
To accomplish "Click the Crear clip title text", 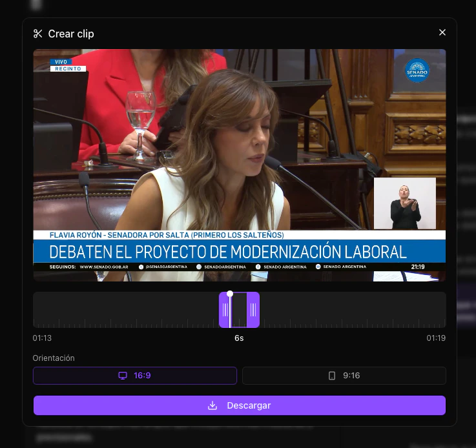I will [x=71, y=34].
